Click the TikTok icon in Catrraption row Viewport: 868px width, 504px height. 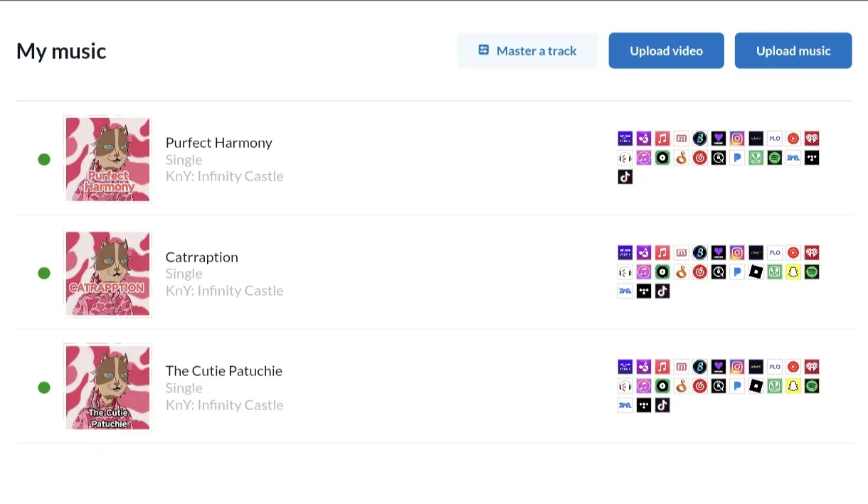pyautogui.click(x=662, y=291)
